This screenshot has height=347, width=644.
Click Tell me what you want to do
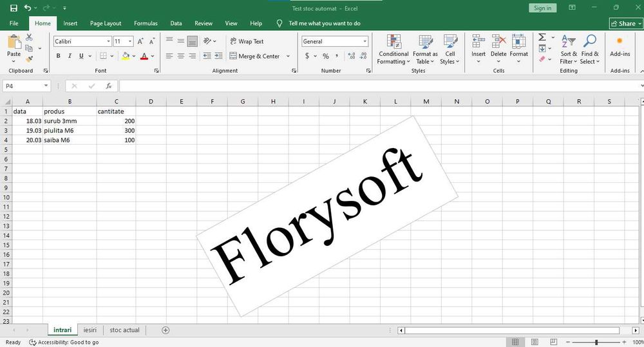pos(324,23)
